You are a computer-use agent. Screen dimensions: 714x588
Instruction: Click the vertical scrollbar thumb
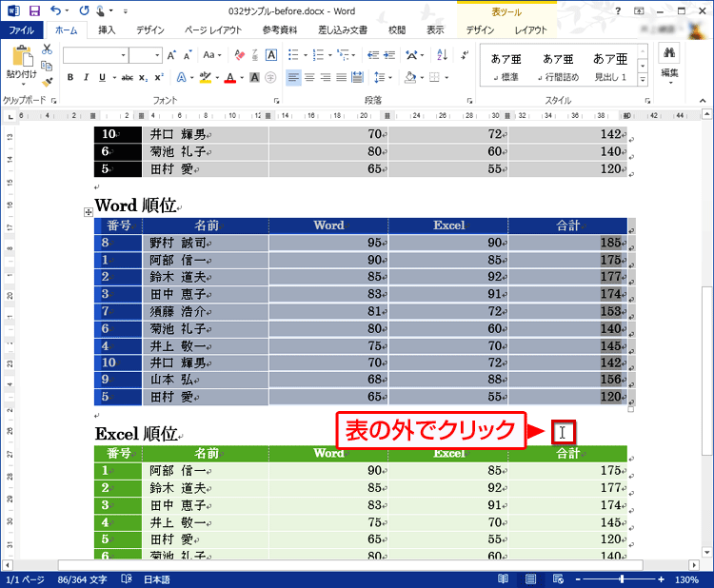click(x=706, y=370)
